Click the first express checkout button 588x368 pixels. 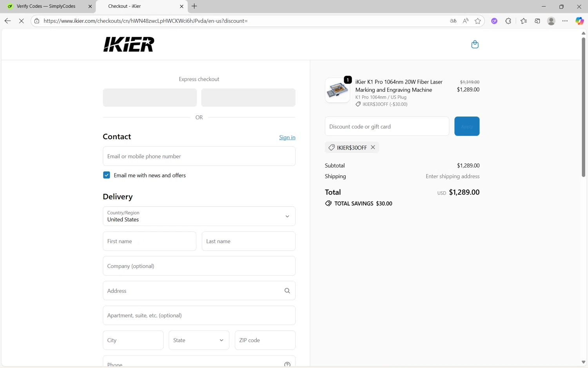[150, 97]
